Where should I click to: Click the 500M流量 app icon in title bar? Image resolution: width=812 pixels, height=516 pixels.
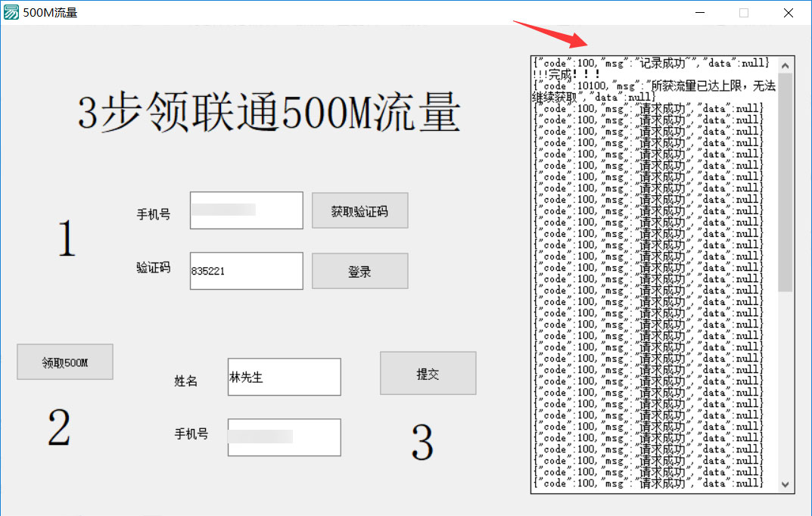pyautogui.click(x=11, y=12)
